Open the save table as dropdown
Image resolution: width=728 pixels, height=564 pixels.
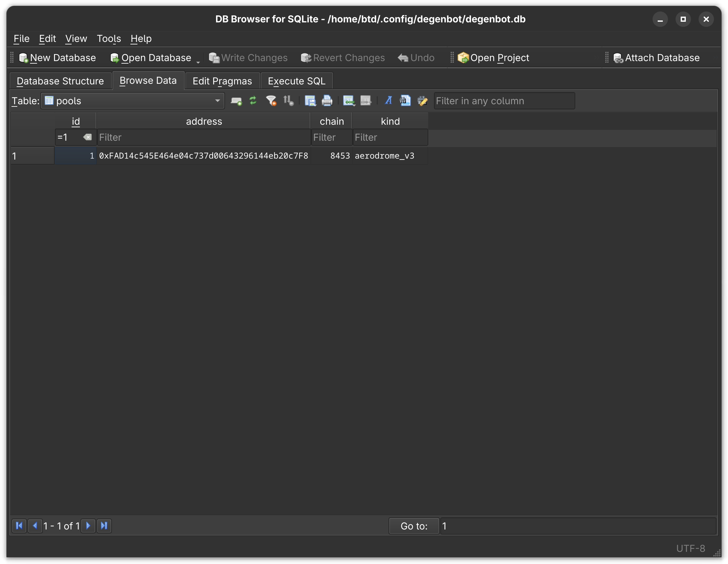310,100
